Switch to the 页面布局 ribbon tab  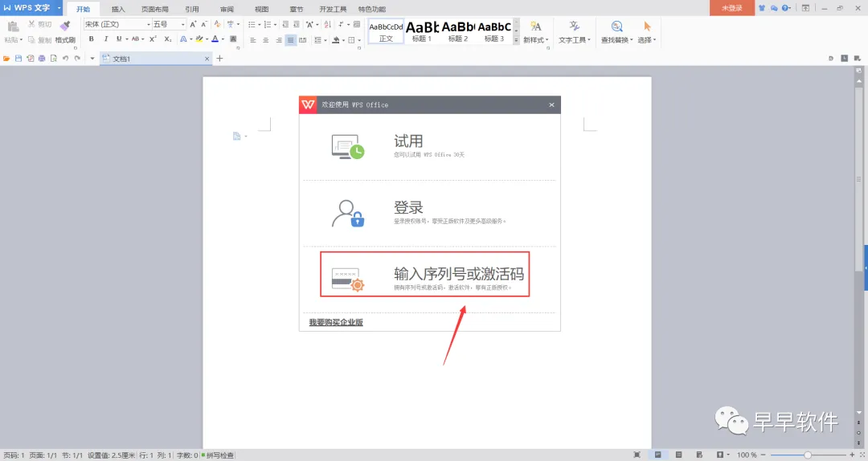pos(155,9)
